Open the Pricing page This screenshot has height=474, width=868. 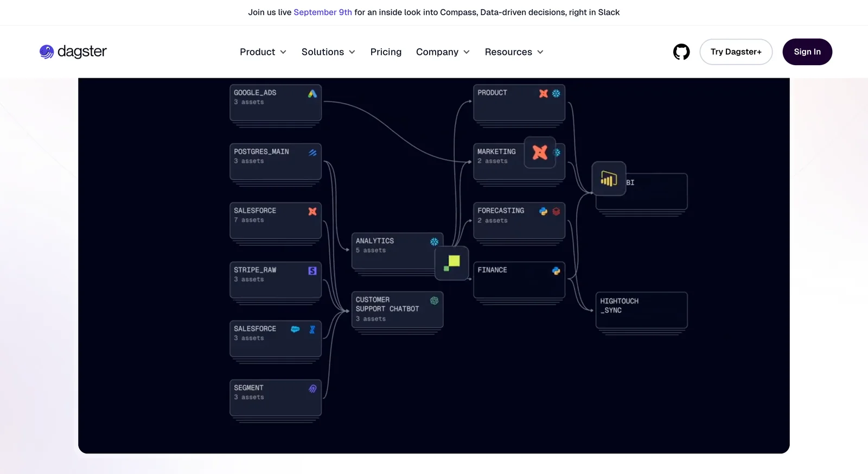386,52
